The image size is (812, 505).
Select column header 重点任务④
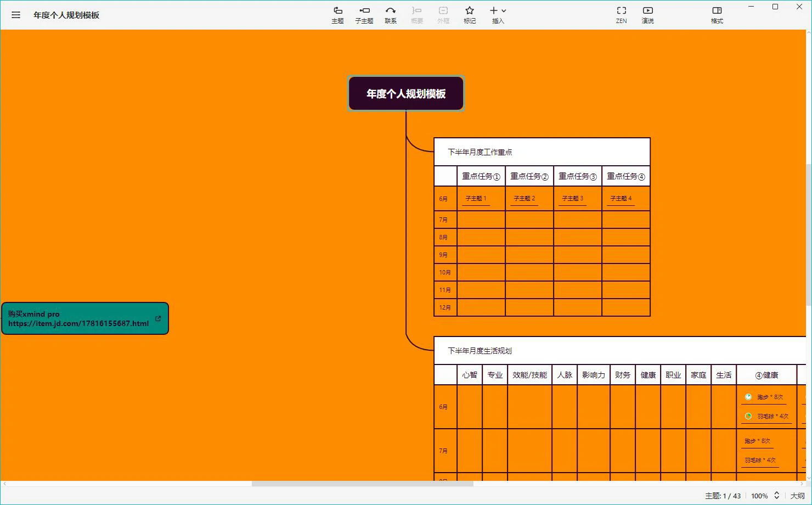(x=626, y=176)
